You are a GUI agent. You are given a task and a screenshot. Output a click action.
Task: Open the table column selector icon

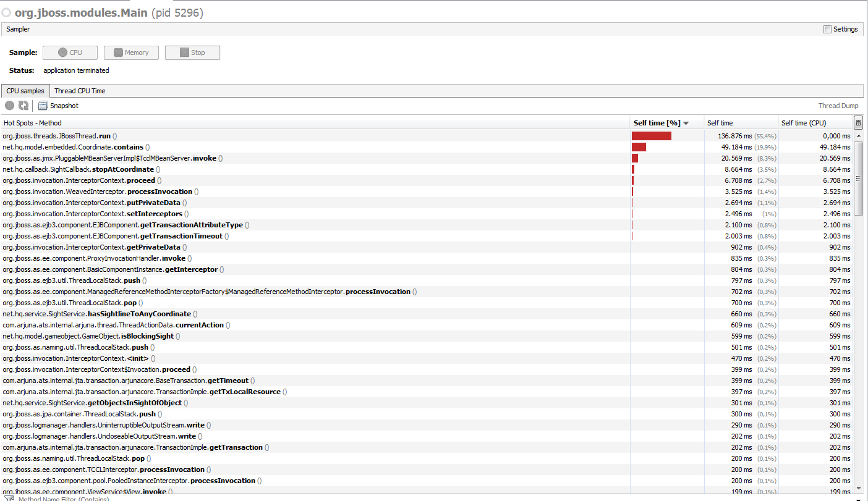[x=858, y=122]
